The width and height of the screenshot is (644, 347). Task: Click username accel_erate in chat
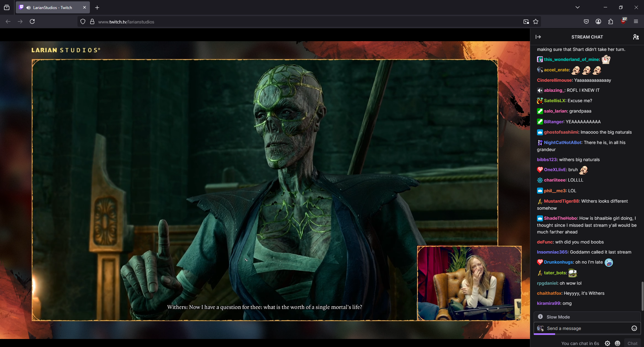click(x=556, y=70)
